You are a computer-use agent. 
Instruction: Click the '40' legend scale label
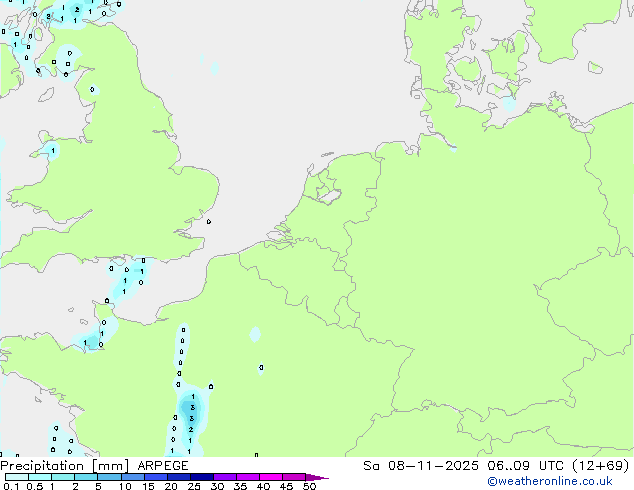[x=263, y=486]
